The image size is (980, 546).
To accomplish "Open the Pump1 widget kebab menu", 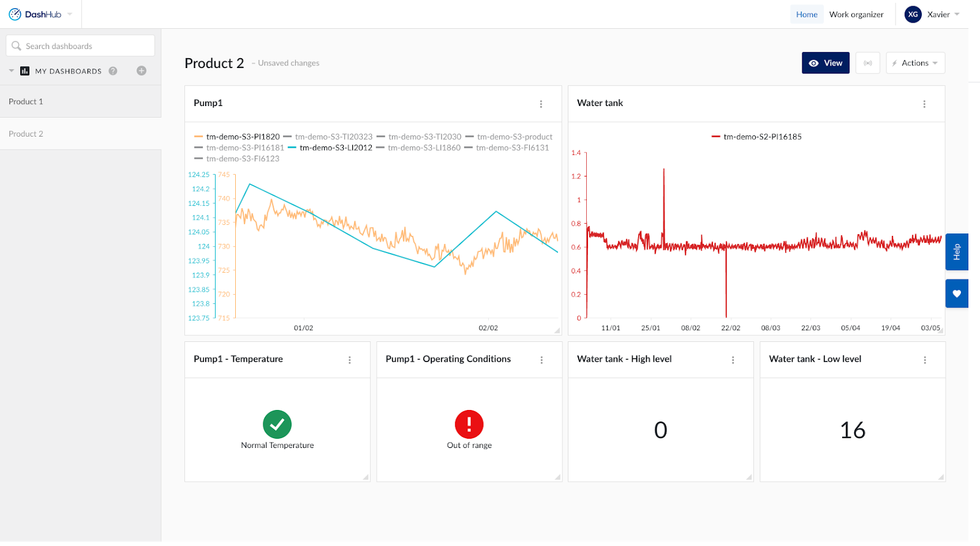I will pos(541,104).
